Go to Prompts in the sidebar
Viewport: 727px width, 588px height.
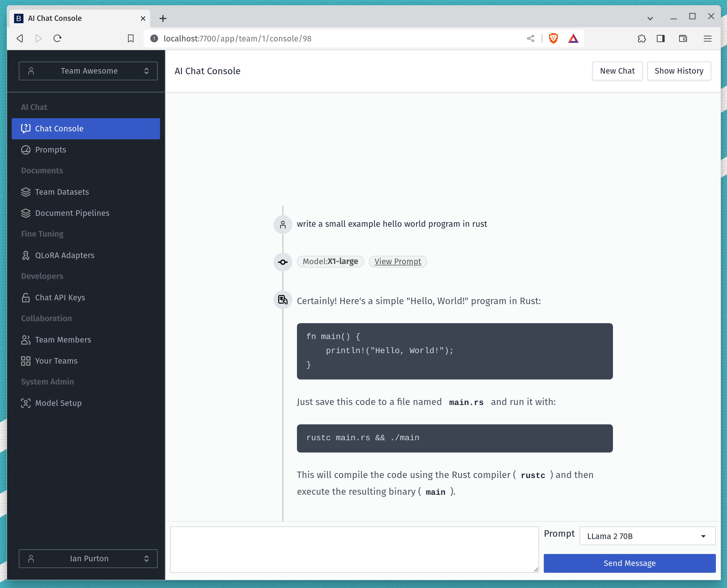click(x=50, y=149)
